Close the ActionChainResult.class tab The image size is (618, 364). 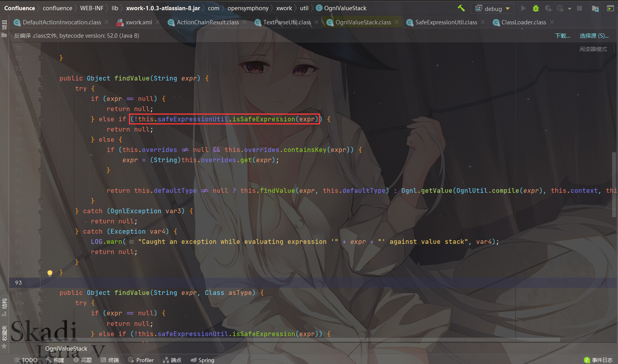(x=245, y=22)
